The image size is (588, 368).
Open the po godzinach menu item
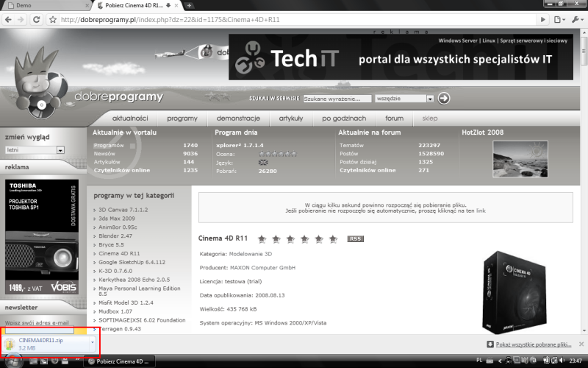(x=344, y=118)
